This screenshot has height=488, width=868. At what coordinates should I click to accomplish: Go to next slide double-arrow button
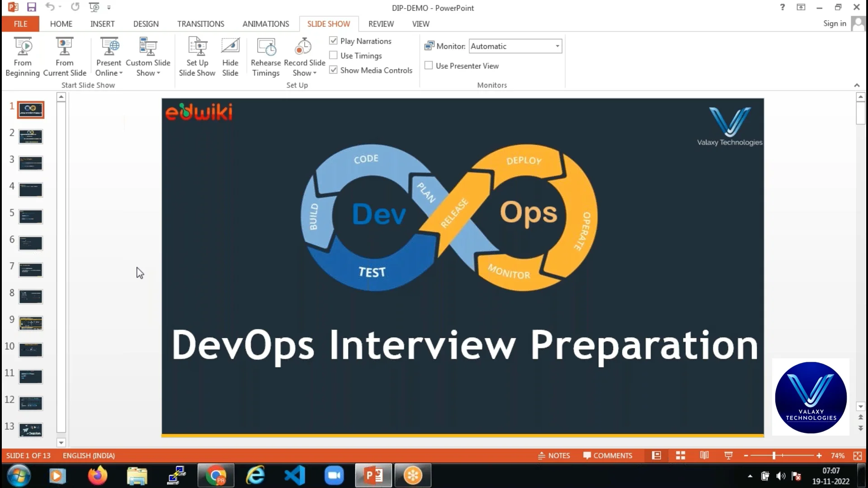[860, 428]
